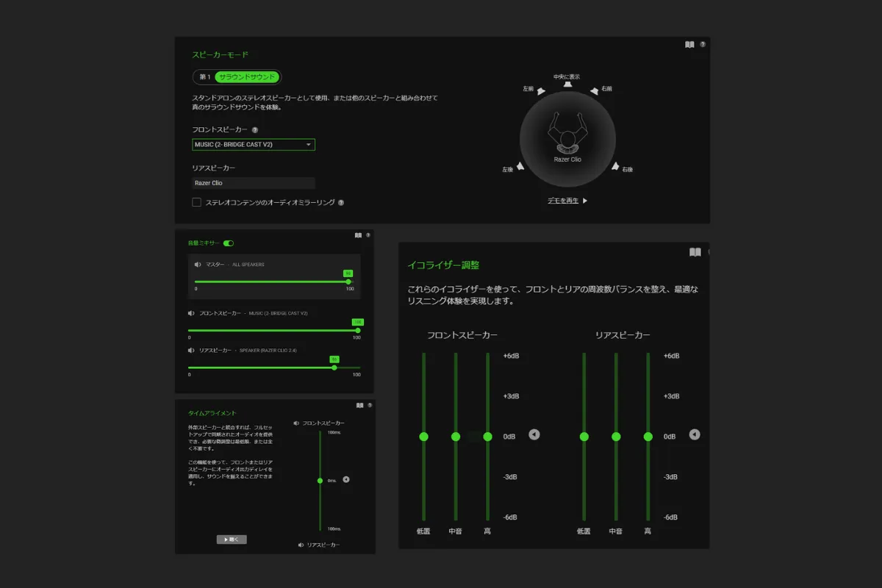
Task: Reset the time alignment delay arrow icon
Action: [346, 479]
